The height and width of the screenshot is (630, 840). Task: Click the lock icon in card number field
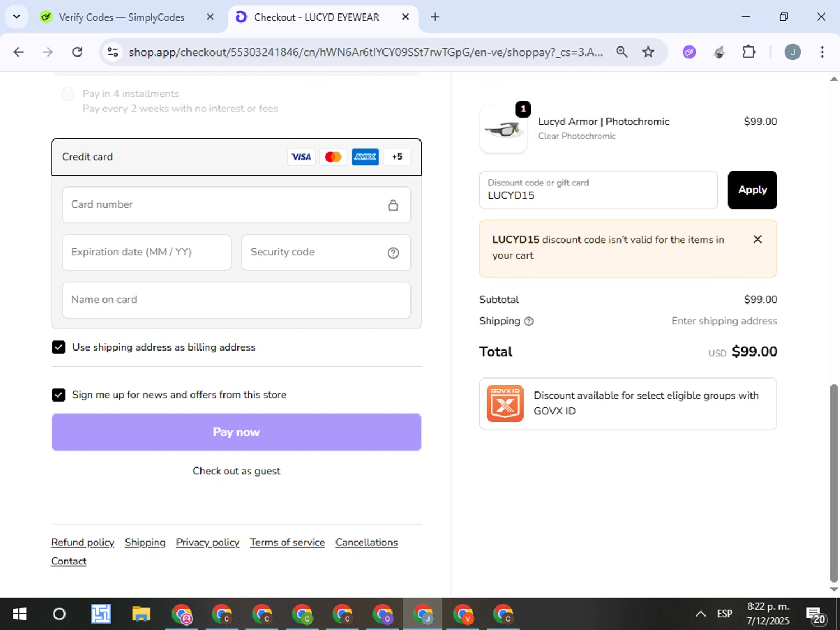[x=393, y=206]
